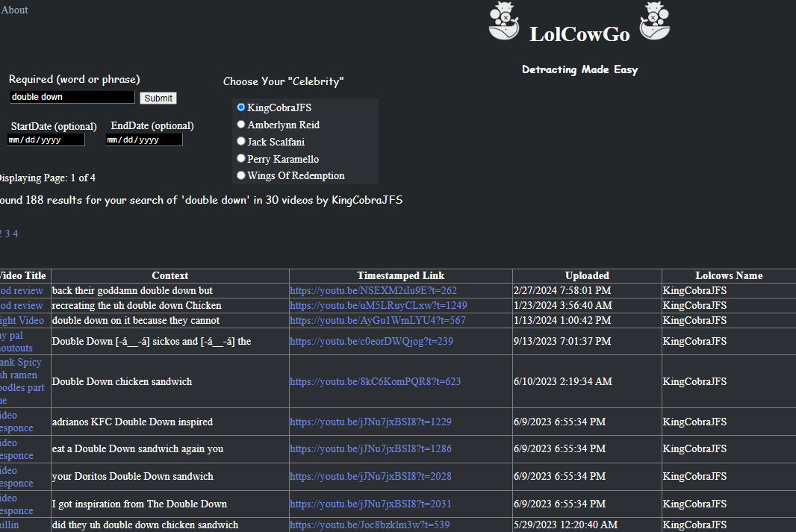Open the StartDate date field
This screenshot has width=796, height=532.
46,140
